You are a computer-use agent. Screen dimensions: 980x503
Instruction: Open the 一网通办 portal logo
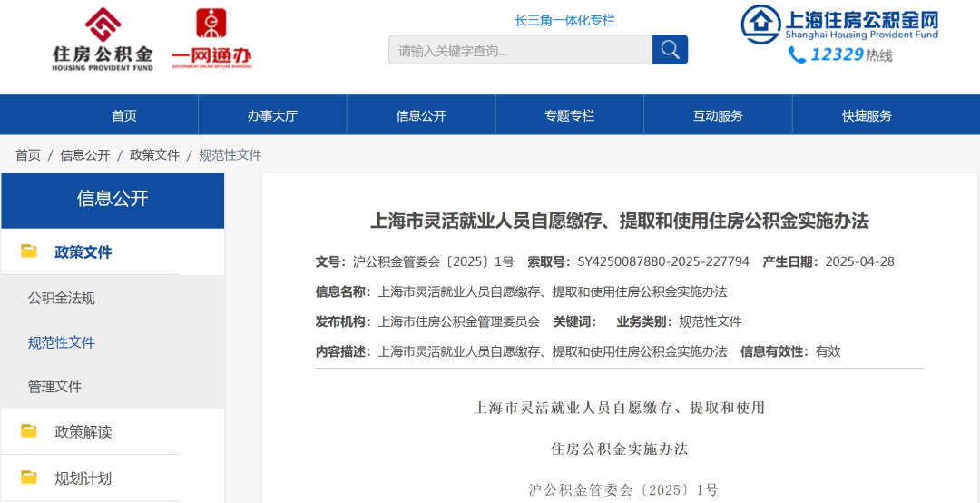click(211, 39)
